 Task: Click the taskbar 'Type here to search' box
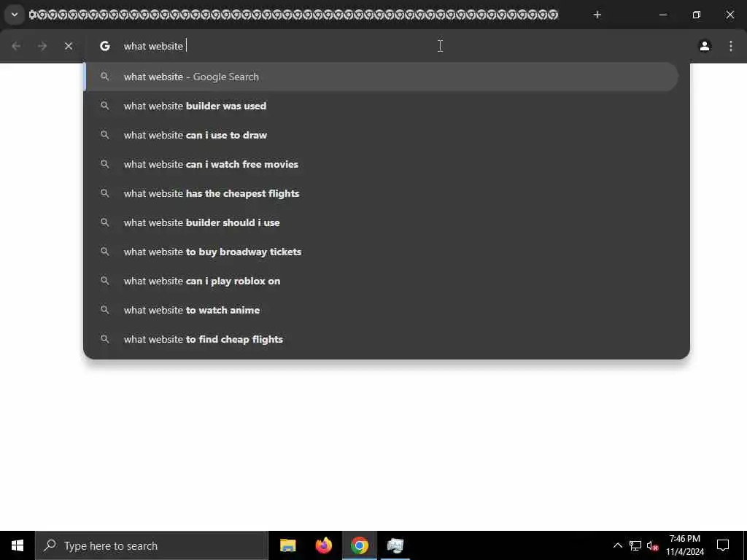point(152,545)
